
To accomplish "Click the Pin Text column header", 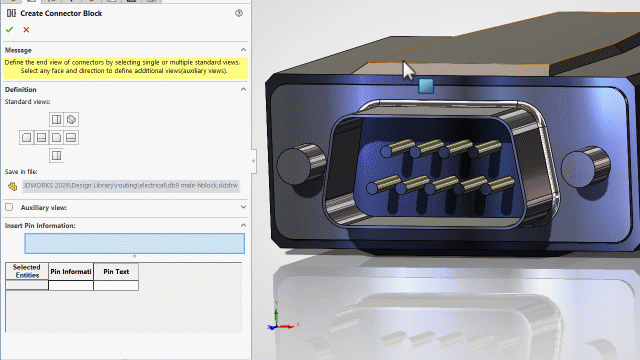I will (x=116, y=271).
